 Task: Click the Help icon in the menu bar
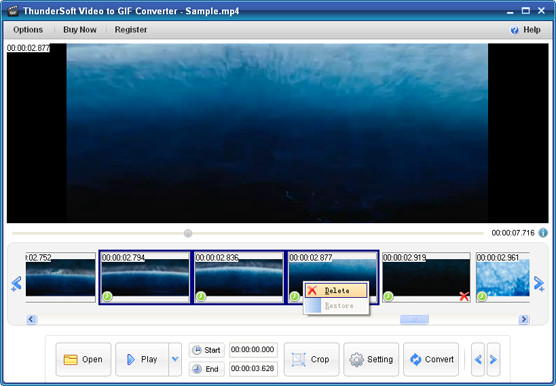pyautogui.click(x=514, y=30)
